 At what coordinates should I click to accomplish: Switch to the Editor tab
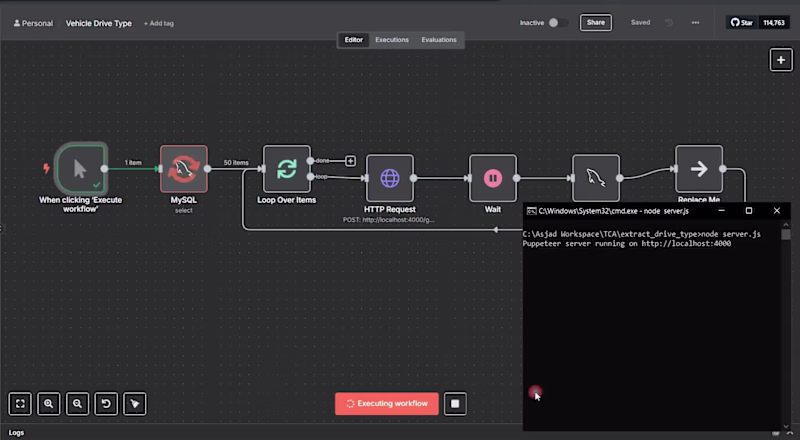click(x=354, y=40)
